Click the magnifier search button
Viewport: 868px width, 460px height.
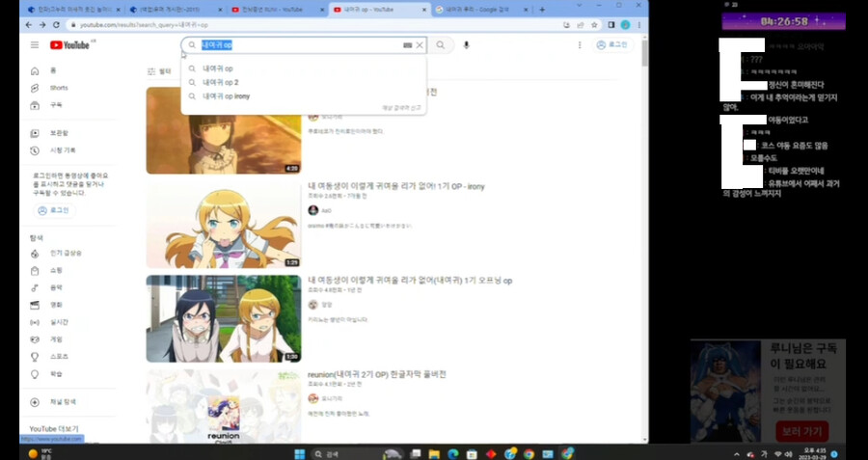tap(440, 45)
